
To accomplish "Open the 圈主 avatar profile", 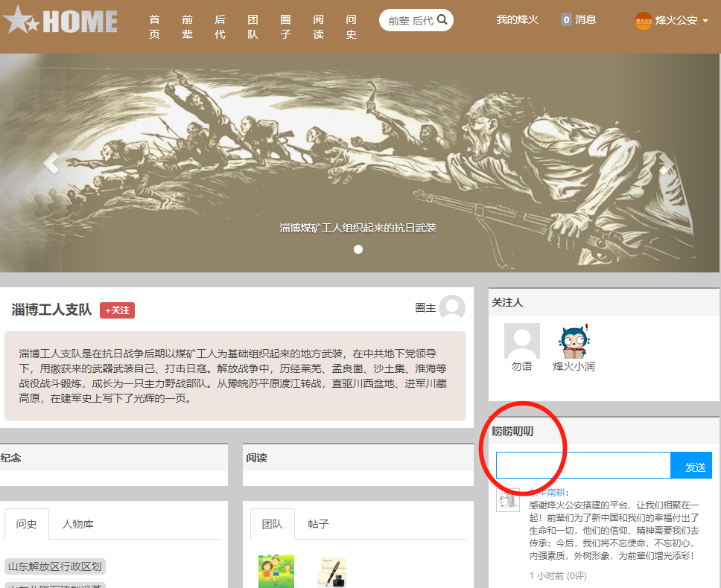I will [x=452, y=308].
